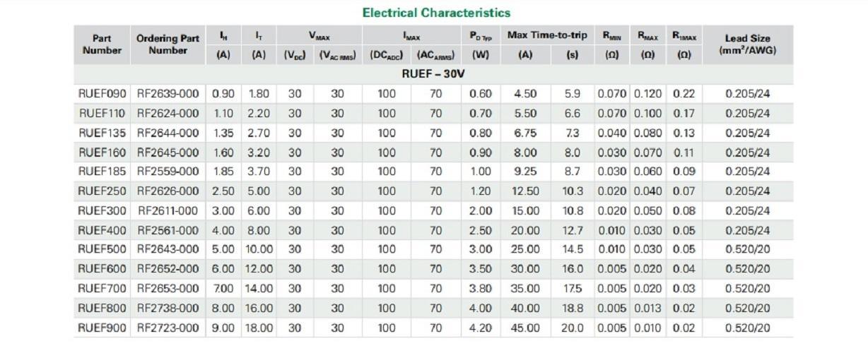This screenshot has width=868, height=353.
Task: Select the IMAX column header
Action: pos(411,35)
